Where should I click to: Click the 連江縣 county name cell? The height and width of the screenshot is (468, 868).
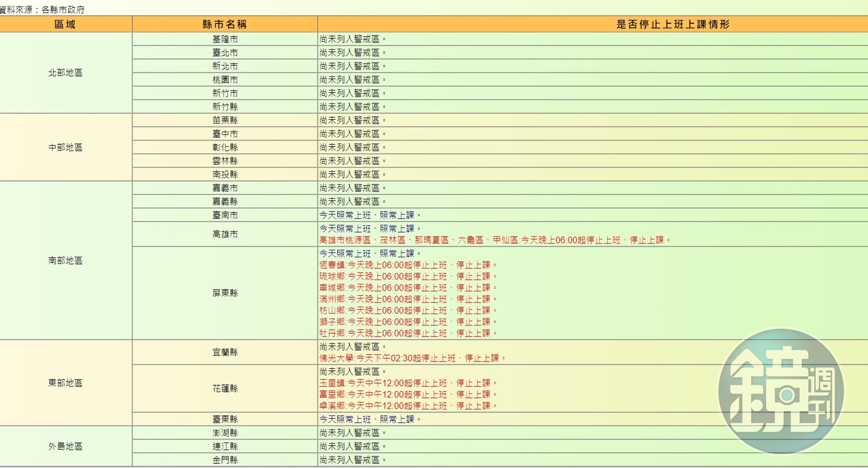225,446
